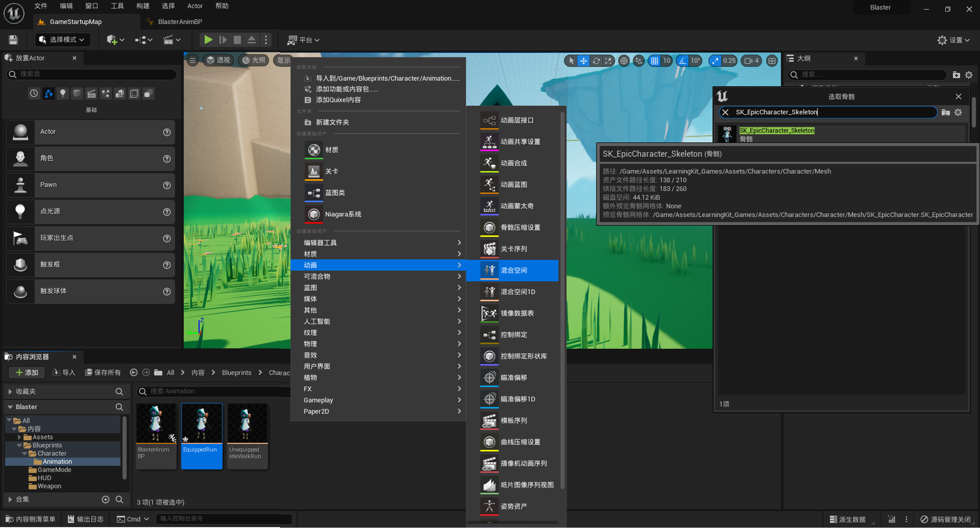The image size is (980, 528).
Task: Open the Blueprints toolbar dropdown
Action: [143, 40]
